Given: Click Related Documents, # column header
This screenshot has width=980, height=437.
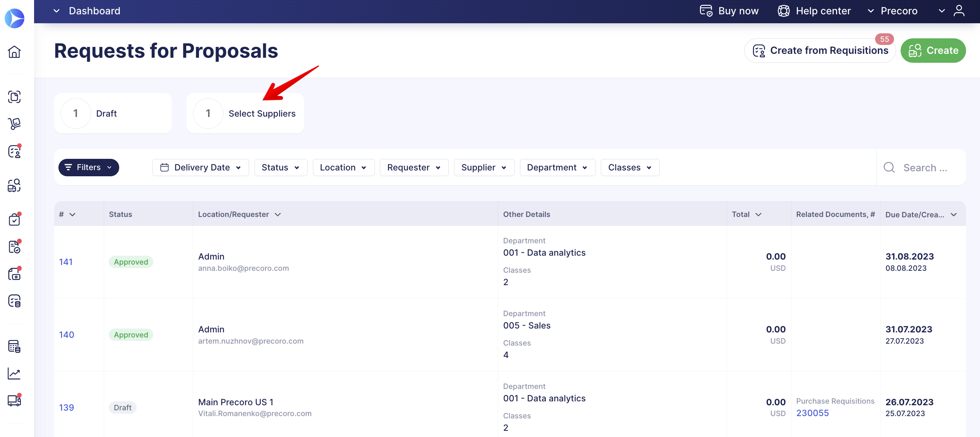Looking at the screenshot, I should point(835,214).
